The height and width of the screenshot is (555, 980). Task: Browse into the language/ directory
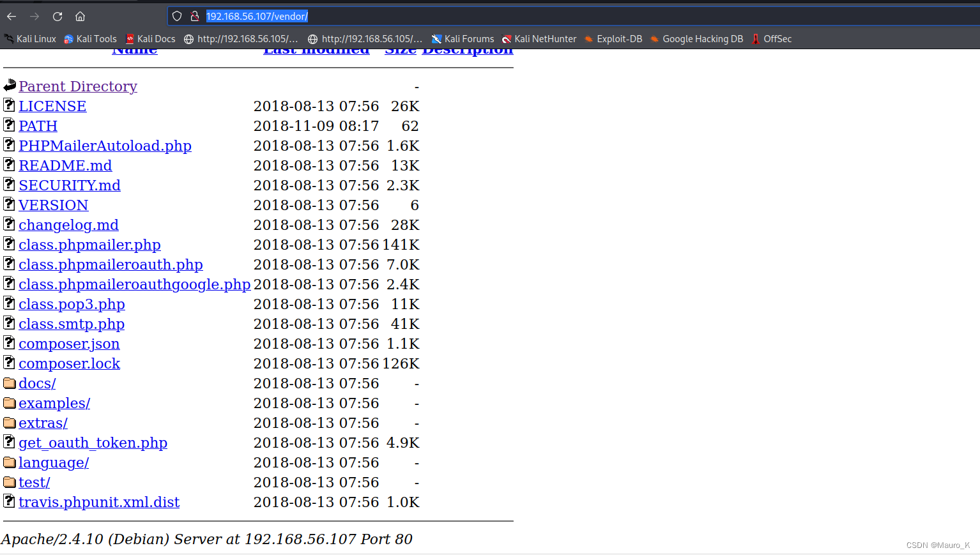click(54, 462)
